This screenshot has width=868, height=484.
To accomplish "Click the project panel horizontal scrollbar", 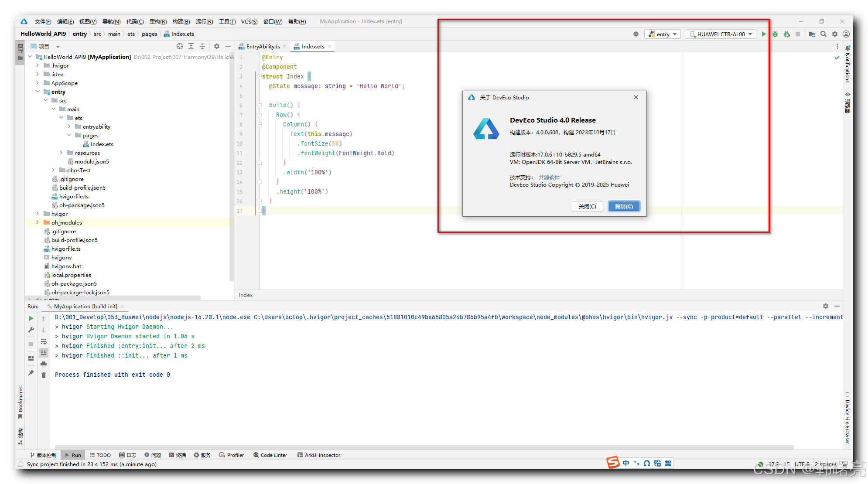I will pos(113,298).
